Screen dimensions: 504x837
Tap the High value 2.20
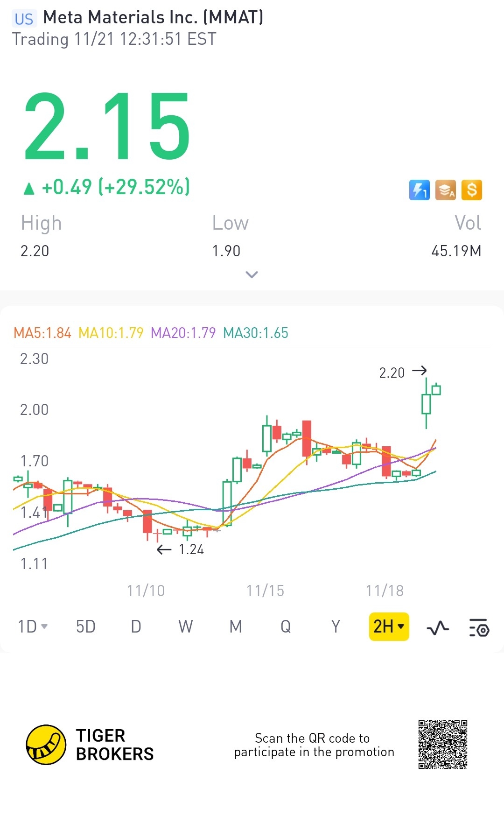pyautogui.click(x=35, y=251)
